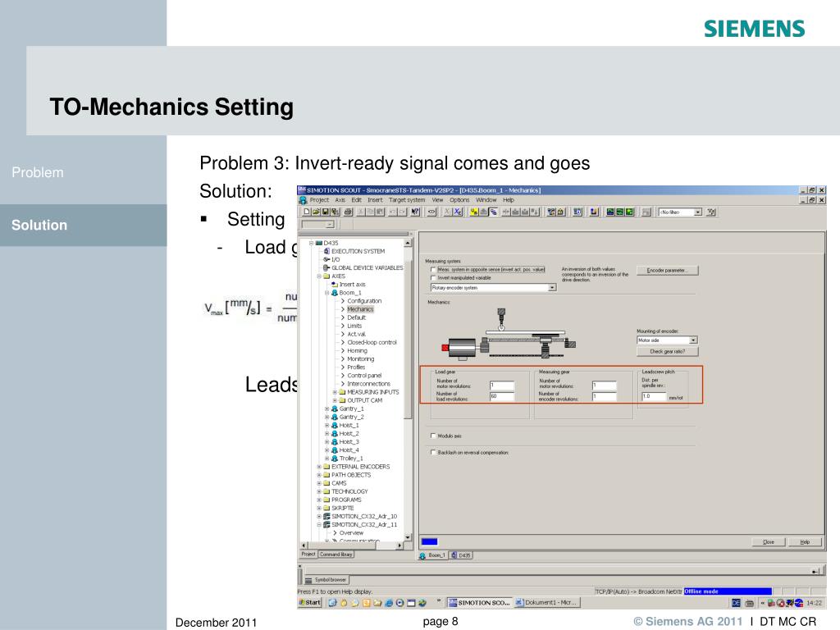
Task: Open the Project menu
Action: [x=319, y=200]
